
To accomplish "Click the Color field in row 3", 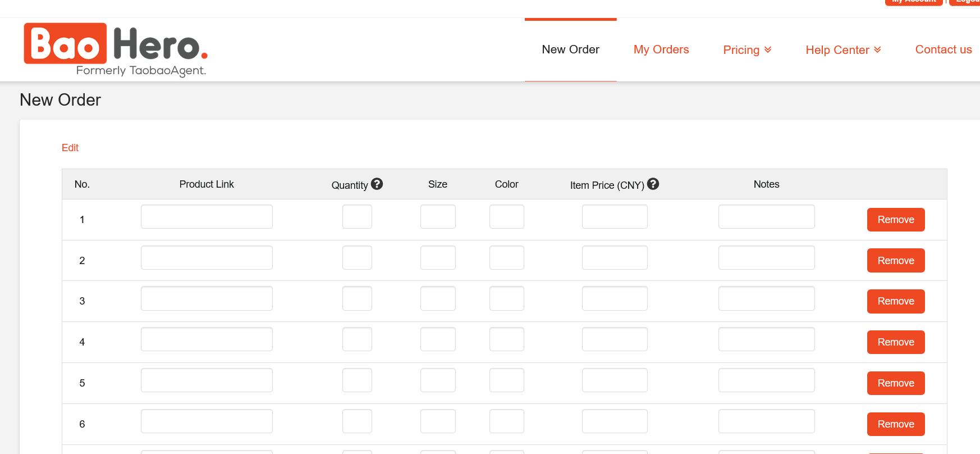I will pos(507,298).
